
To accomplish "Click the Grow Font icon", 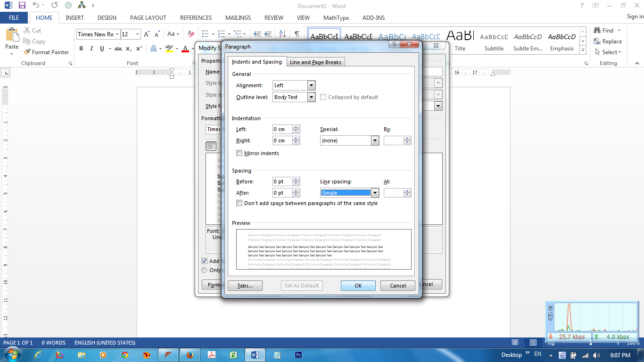I will coord(147,34).
